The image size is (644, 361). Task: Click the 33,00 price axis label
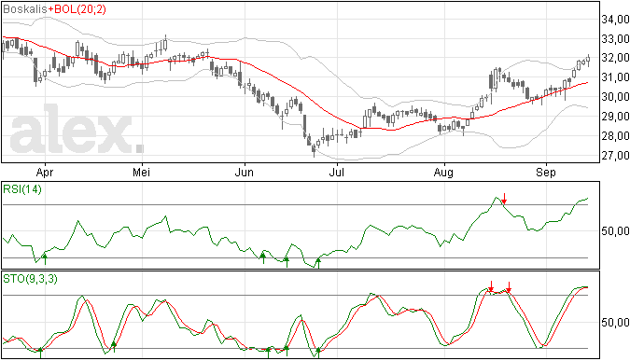coord(615,39)
